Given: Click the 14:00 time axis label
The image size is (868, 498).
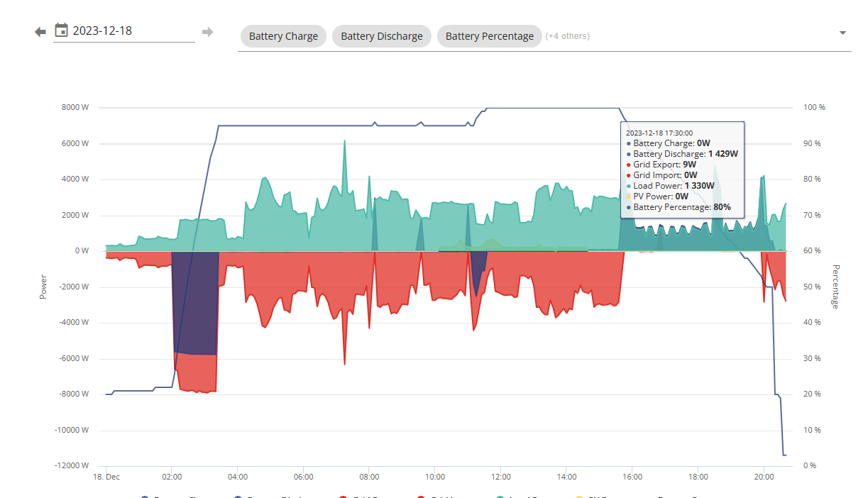Looking at the screenshot, I should (x=566, y=477).
